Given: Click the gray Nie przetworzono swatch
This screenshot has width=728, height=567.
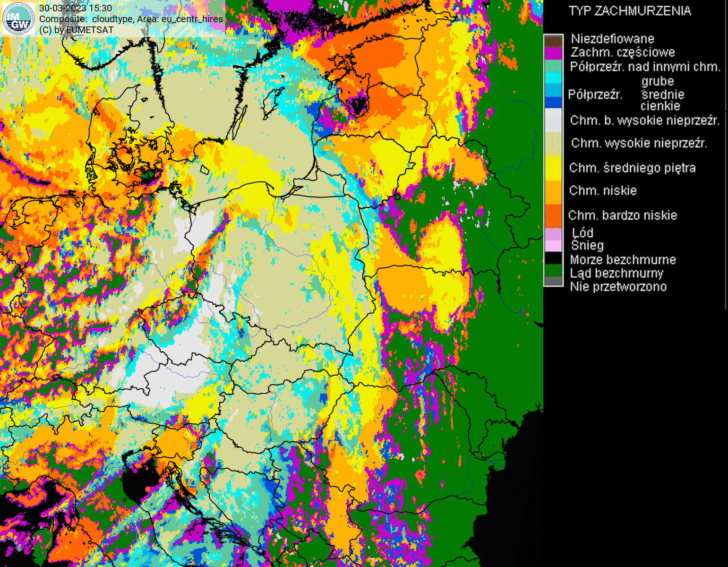Looking at the screenshot, I should point(553,282).
